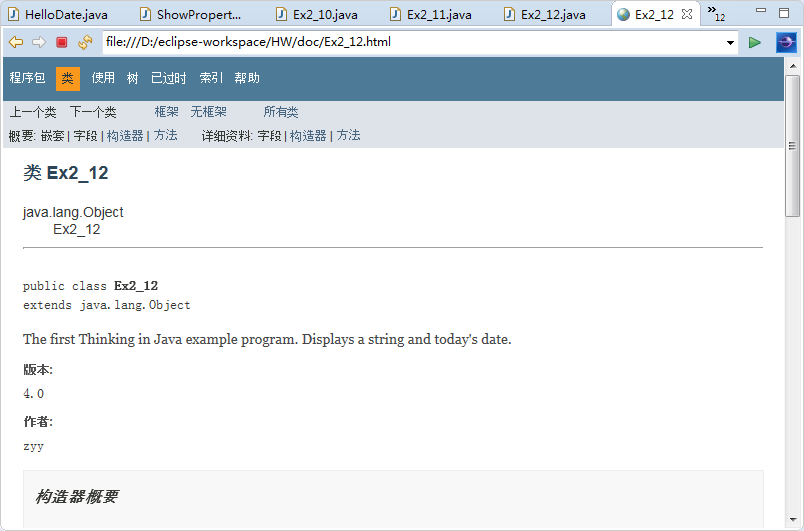Stop loading the page
This screenshot has height=531, width=804.
pyautogui.click(x=62, y=42)
